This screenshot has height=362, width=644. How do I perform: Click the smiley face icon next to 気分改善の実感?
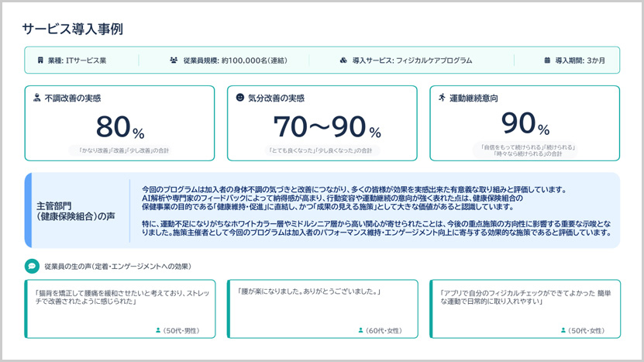(x=240, y=98)
